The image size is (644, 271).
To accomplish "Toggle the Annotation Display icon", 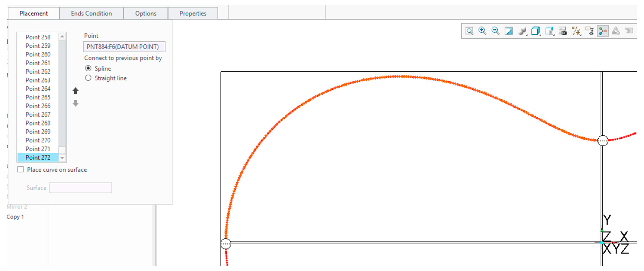I will click(589, 31).
